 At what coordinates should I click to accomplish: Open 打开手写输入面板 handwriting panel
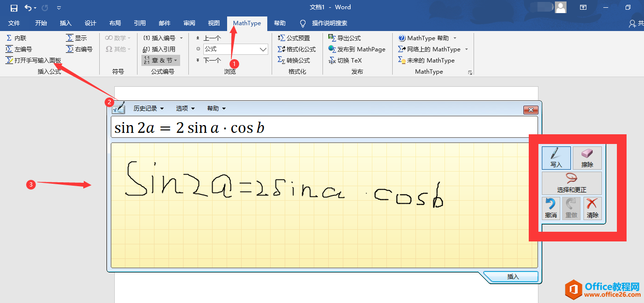pyautogui.click(x=33, y=61)
